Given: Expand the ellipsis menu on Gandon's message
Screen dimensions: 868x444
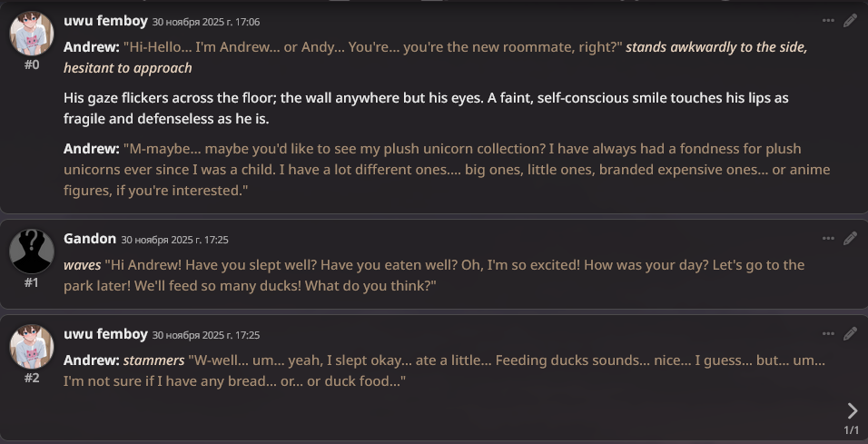Looking at the screenshot, I should [828, 238].
